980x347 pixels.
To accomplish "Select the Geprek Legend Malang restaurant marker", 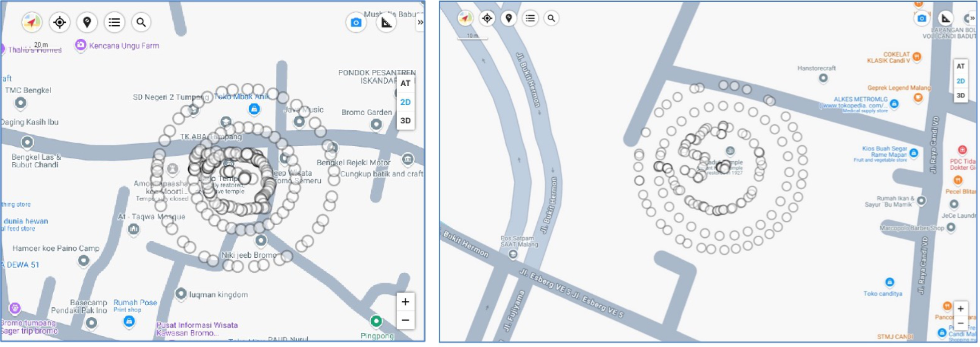I will pyautogui.click(x=918, y=97).
